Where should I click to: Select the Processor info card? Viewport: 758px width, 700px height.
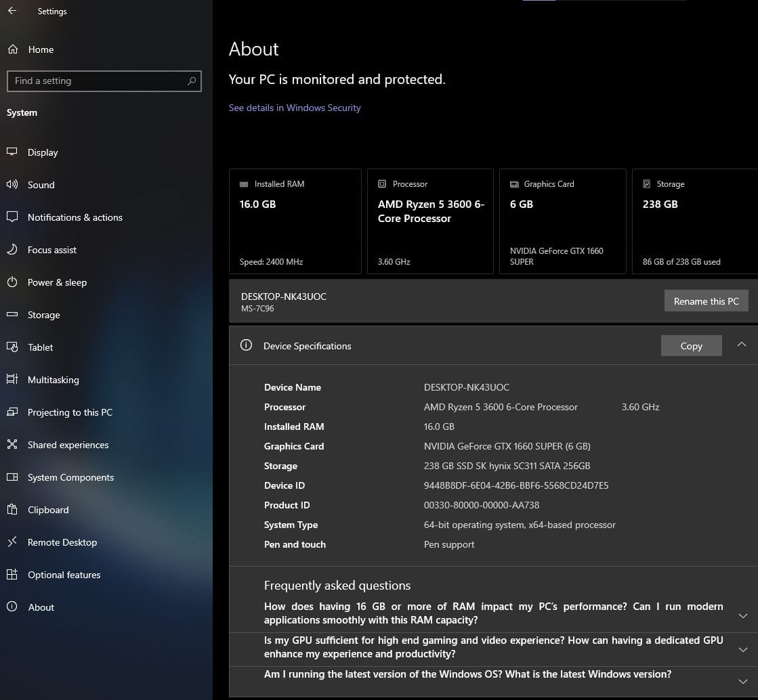(x=430, y=221)
